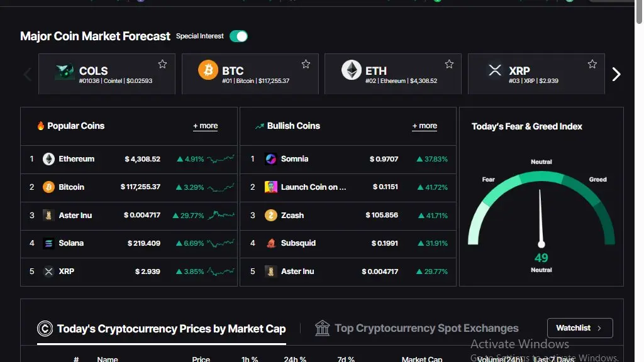Click the Subsquid coin icon
644x362 pixels.
tap(271, 243)
